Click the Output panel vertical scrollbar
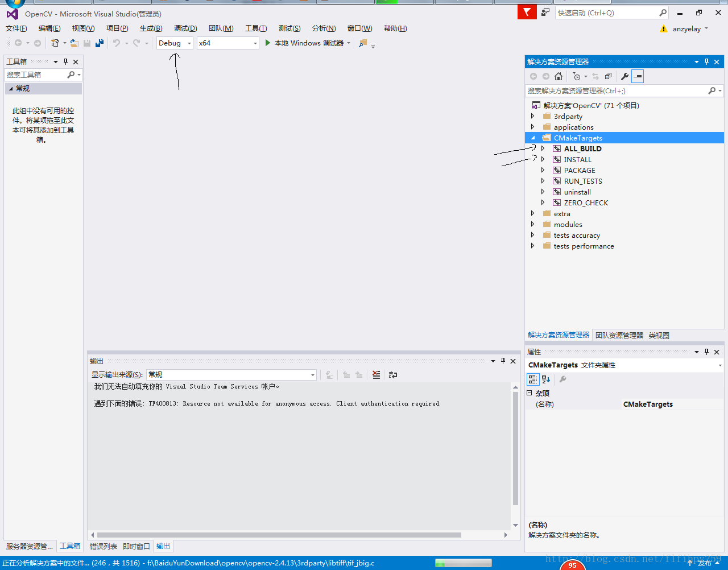Screen dimensions: 728x570 [x=515, y=449]
